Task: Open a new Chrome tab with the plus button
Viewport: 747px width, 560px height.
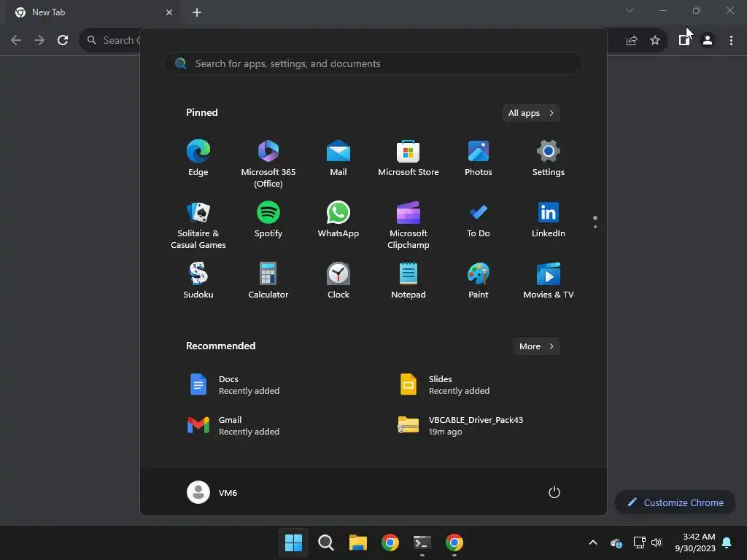Action: pos(197,12)
